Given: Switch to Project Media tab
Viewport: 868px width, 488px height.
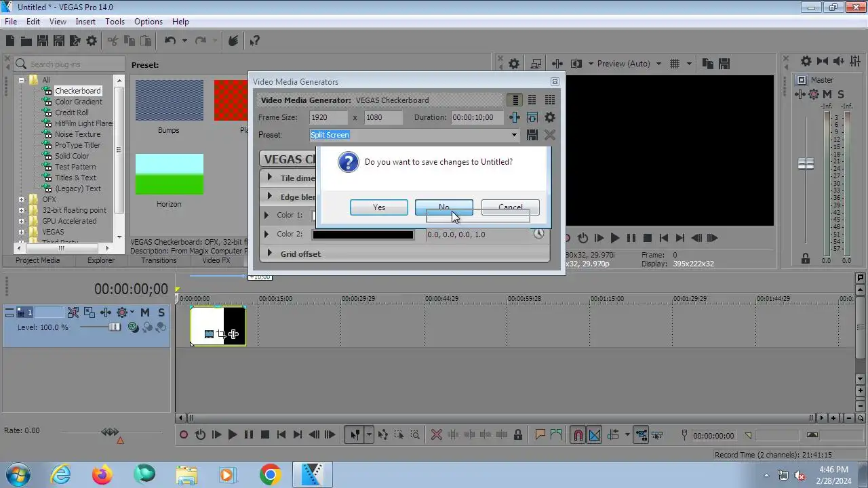Looking at the screenshot, I should click(x=37, y=260).
